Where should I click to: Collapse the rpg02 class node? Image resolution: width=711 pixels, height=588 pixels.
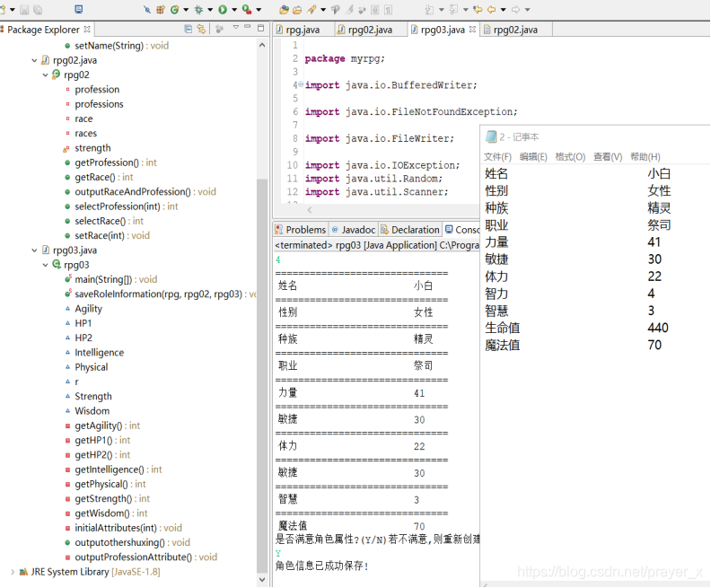click(x=46, y=75)
